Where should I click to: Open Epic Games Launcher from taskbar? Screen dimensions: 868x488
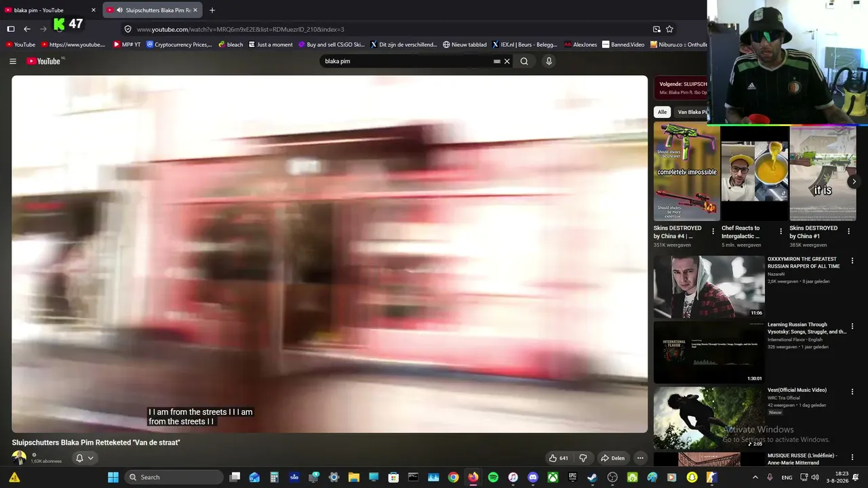(x=572, y=477)
